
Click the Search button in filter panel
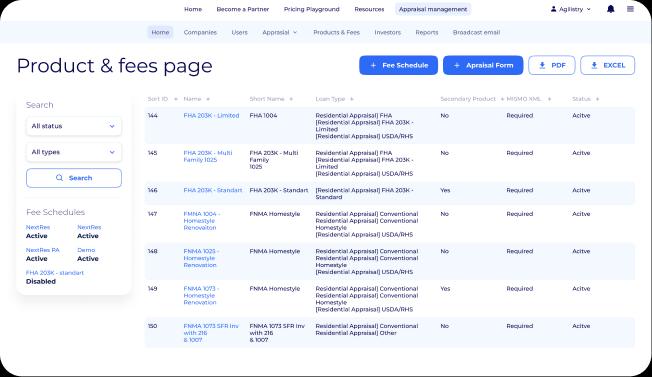point(74,178)
